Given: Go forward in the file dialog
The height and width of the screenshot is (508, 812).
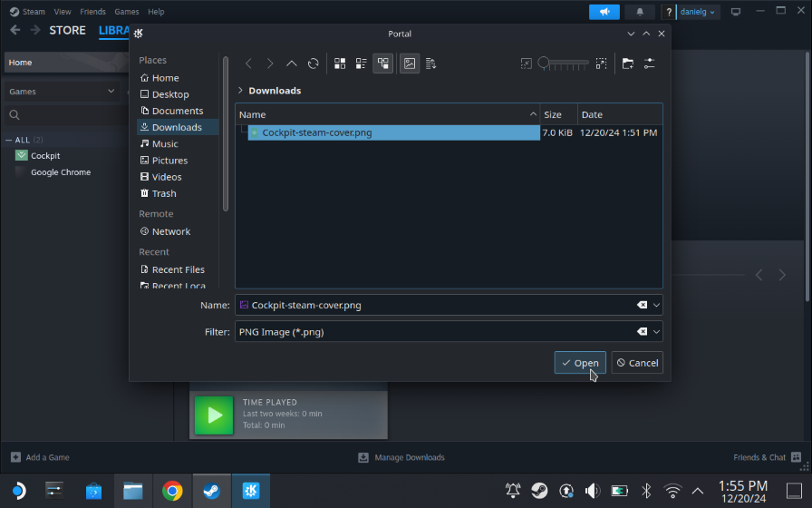Looking at the screenshot, I should [x=270, y=63].
